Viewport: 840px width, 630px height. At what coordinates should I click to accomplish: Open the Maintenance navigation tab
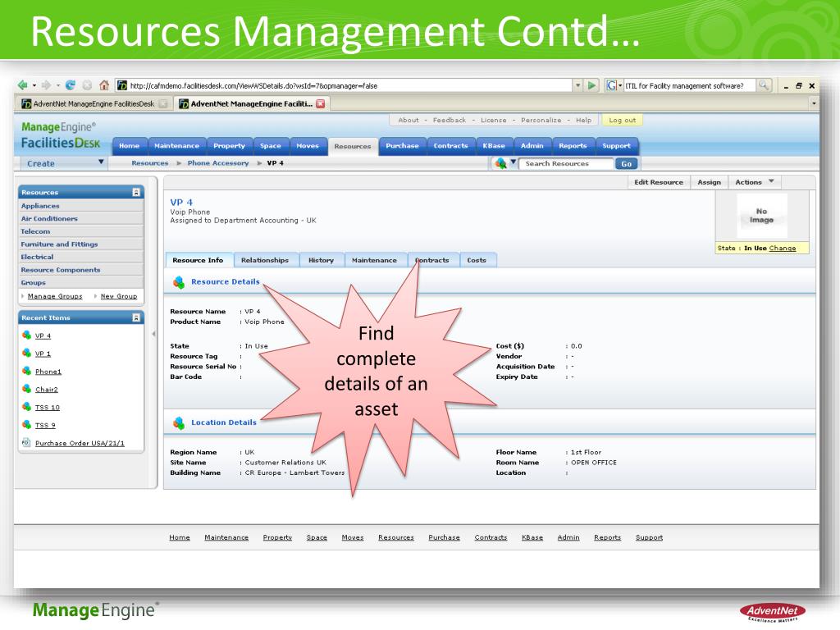[x=176, y=146]
